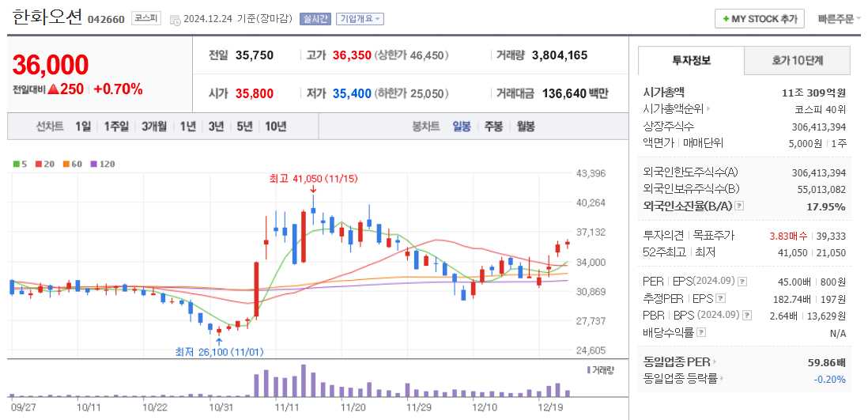Select the 1주일 line chart period
The width and height of the screenshot is (868, 420).
tap(116, 127)
